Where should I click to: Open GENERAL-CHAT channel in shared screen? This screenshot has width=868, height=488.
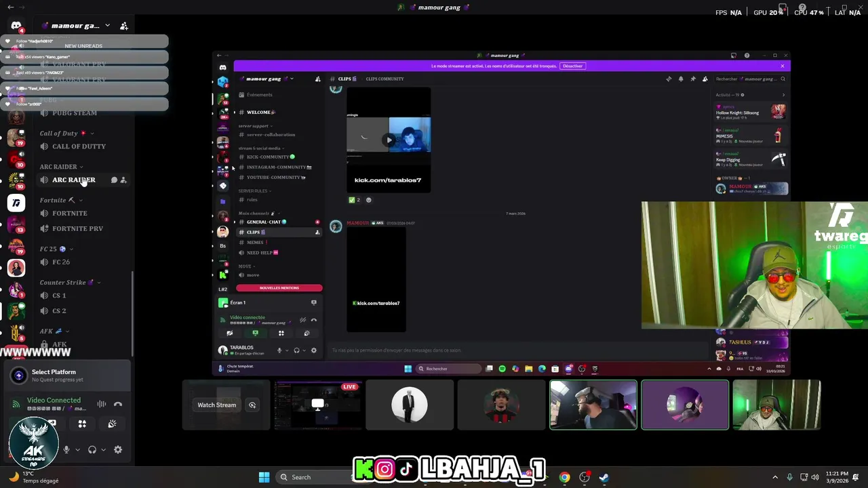click(266, 222)
